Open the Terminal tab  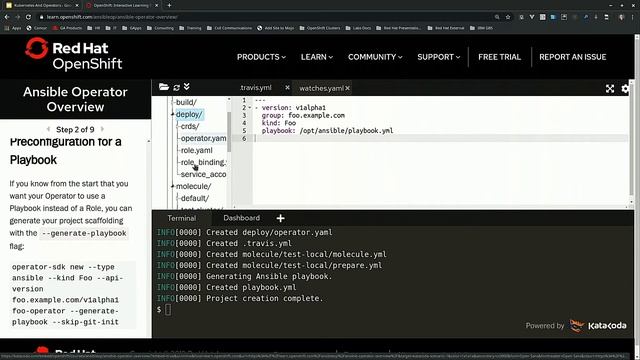(182, 218)
